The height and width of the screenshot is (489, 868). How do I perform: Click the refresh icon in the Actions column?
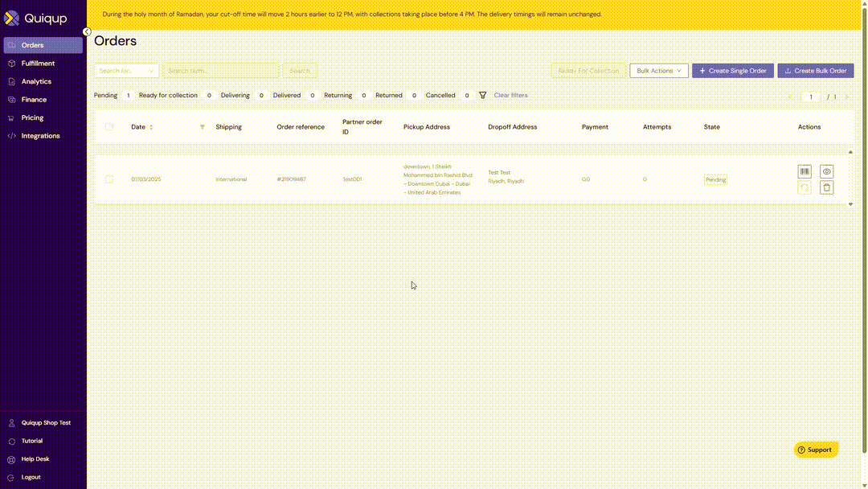[x=805, y=187]
